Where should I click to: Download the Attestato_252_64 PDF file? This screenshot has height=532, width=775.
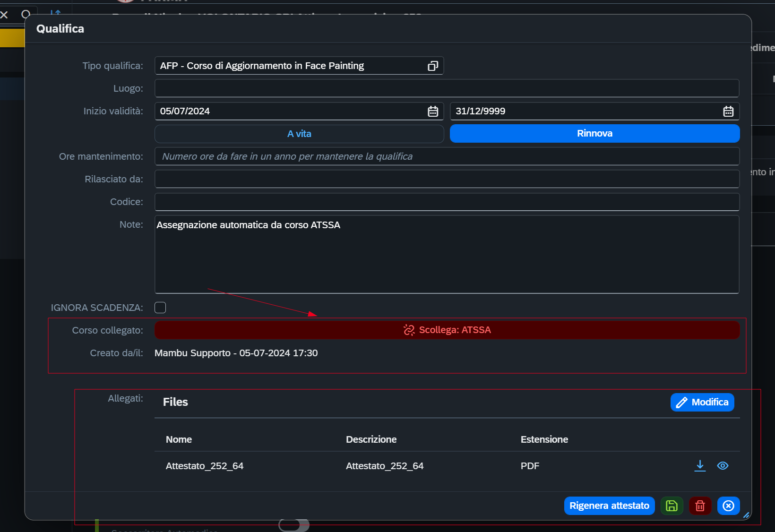[700, 465]
